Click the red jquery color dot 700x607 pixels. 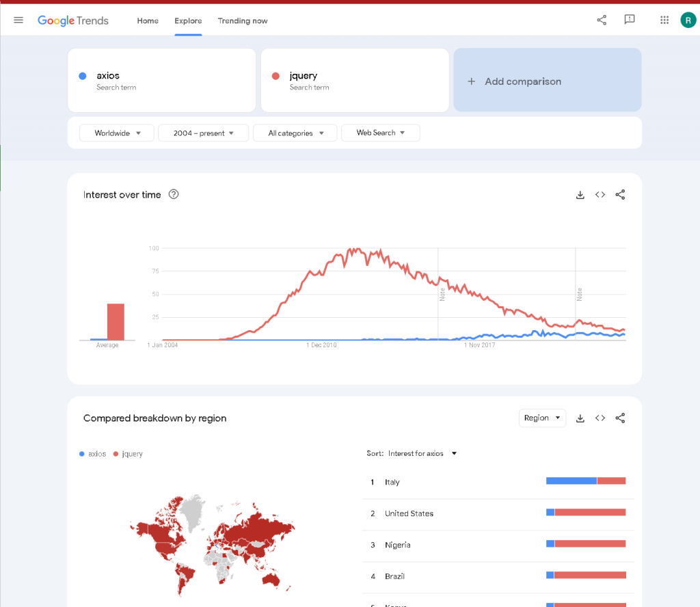coord(276,76)
